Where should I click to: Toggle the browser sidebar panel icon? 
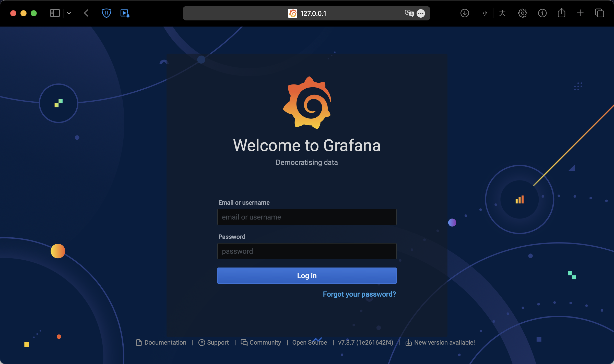pyautogui.click(x=55, y=13)
